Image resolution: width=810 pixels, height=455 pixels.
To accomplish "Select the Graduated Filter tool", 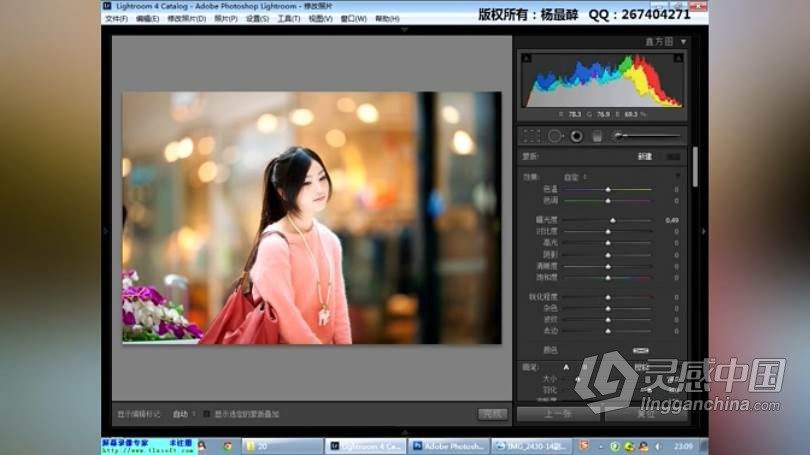I will tap(597, 136).
